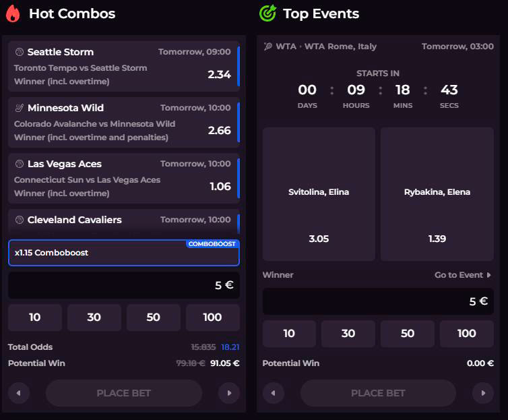508x420 pixels.
Task: Follow the Go to Event link
Action: [x=463, y=275]
